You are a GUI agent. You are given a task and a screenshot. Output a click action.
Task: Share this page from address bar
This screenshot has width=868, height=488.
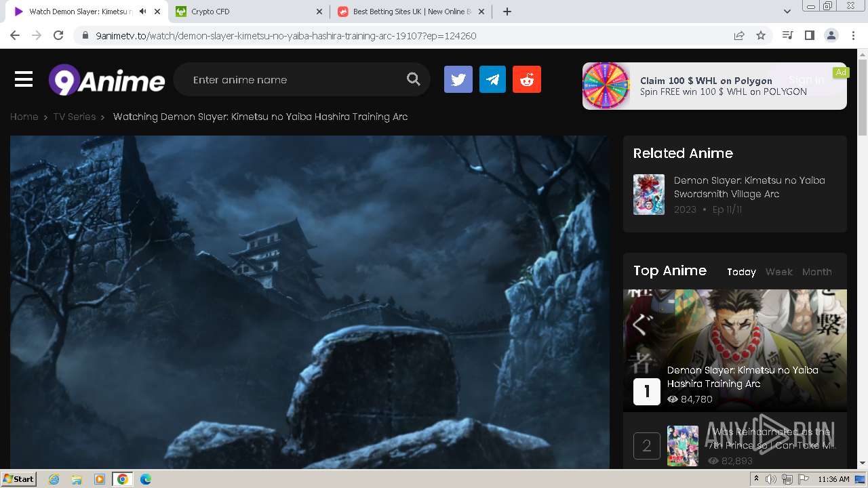click(739, 35)
